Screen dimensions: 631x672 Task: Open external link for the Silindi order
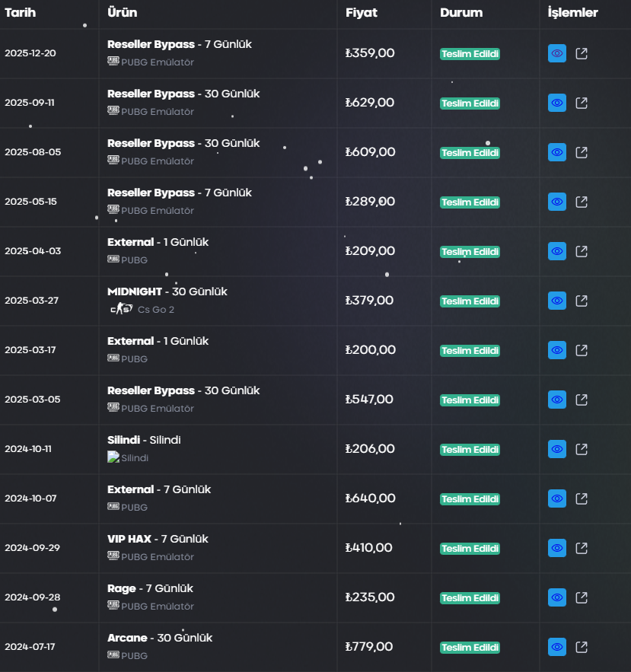[582, 449]
